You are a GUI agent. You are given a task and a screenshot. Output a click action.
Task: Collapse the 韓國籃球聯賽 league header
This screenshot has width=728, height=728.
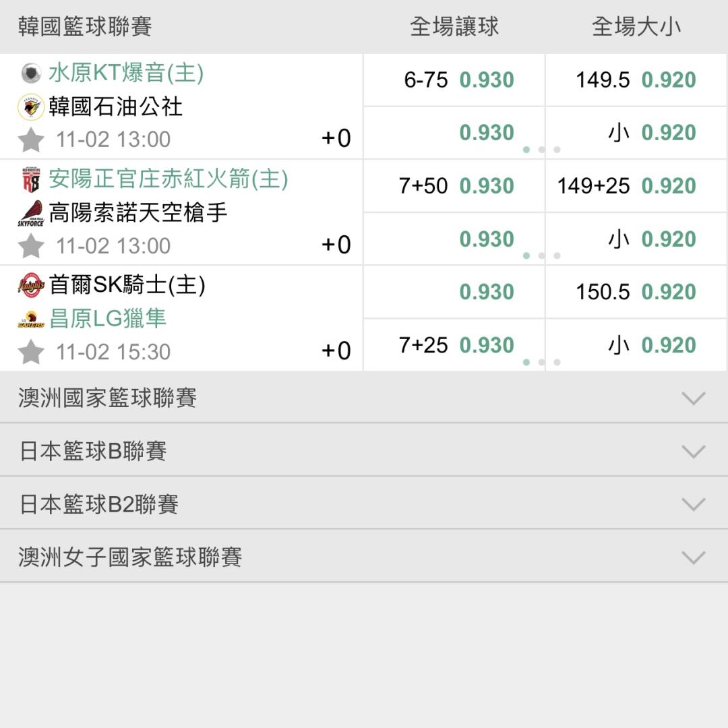click(85, 26)
